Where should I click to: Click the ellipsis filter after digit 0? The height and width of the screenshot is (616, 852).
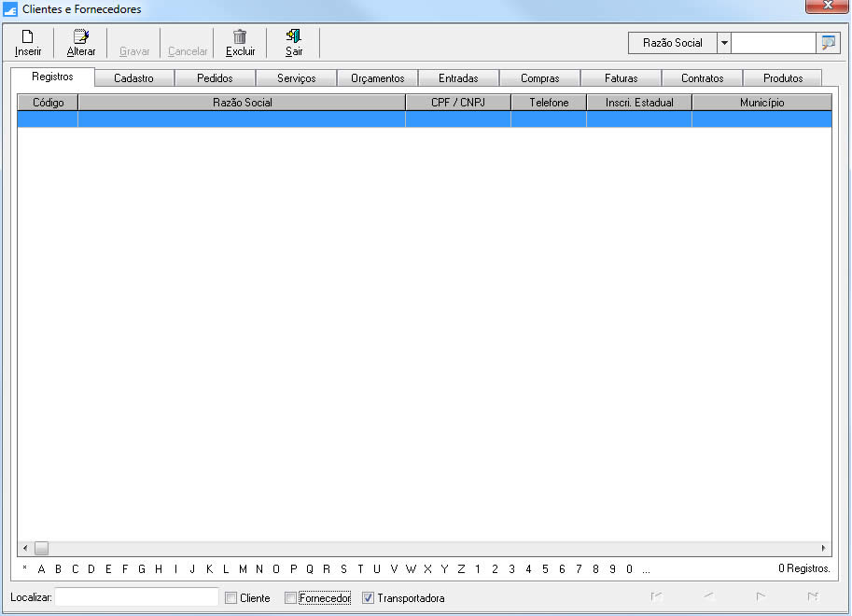click(x=646, y=570)
